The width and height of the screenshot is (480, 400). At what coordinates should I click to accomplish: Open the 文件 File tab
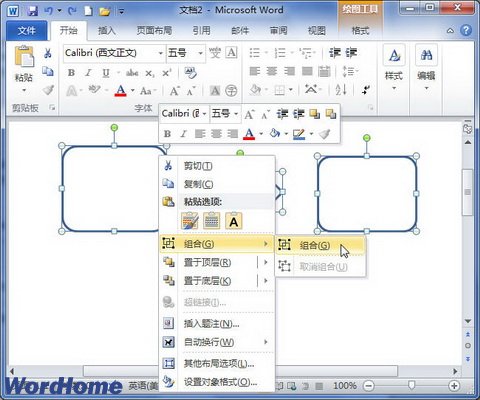coord(27,31)
